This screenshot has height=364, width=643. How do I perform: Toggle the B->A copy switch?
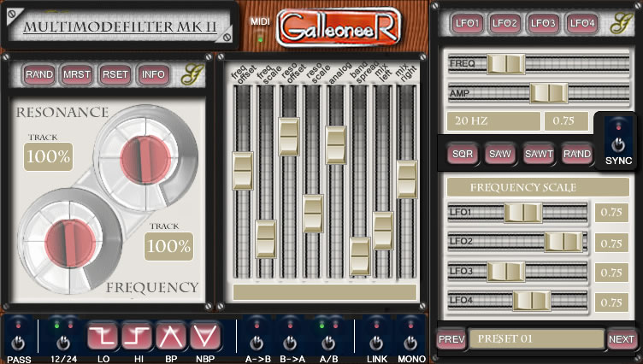291,343
